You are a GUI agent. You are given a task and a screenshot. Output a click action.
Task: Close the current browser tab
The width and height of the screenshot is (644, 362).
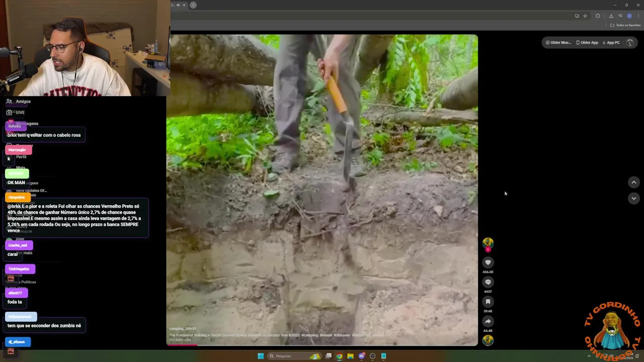tap(184, 5)
